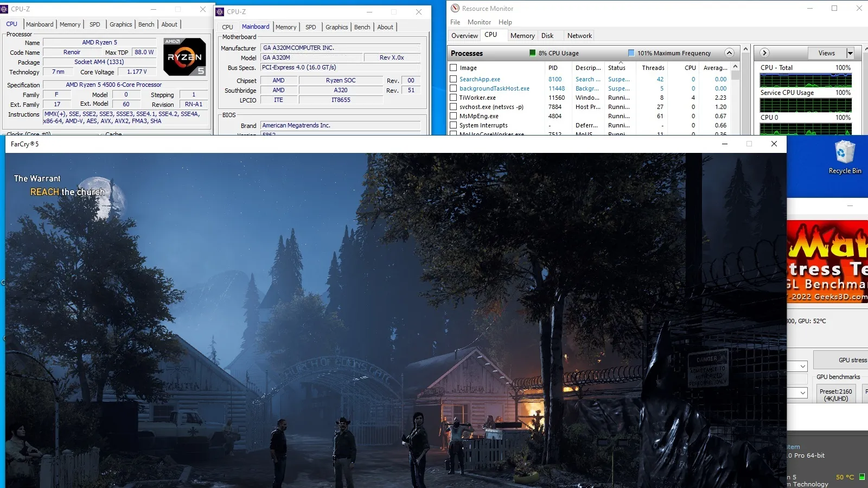Switch to the Disk tab in Resource Monitor
Viewport: 868px width, 488px height.
(547, 36)
